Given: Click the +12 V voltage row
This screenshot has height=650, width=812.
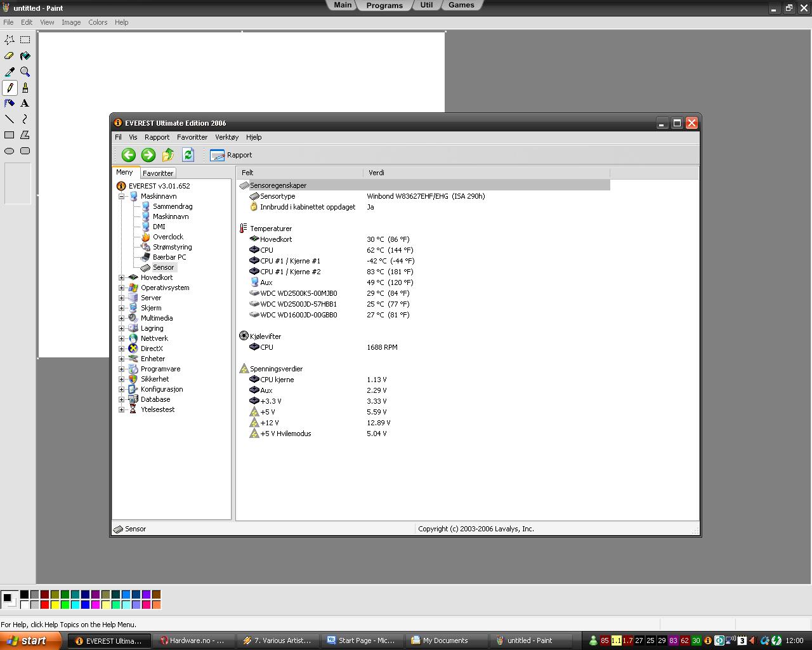Looking at the screenshot, I should 423,423.
